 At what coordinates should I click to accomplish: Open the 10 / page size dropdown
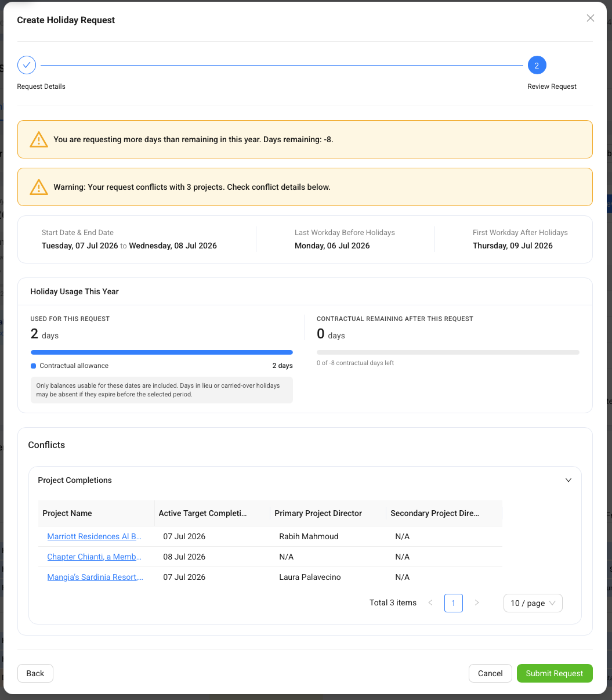tap(533, 603)
